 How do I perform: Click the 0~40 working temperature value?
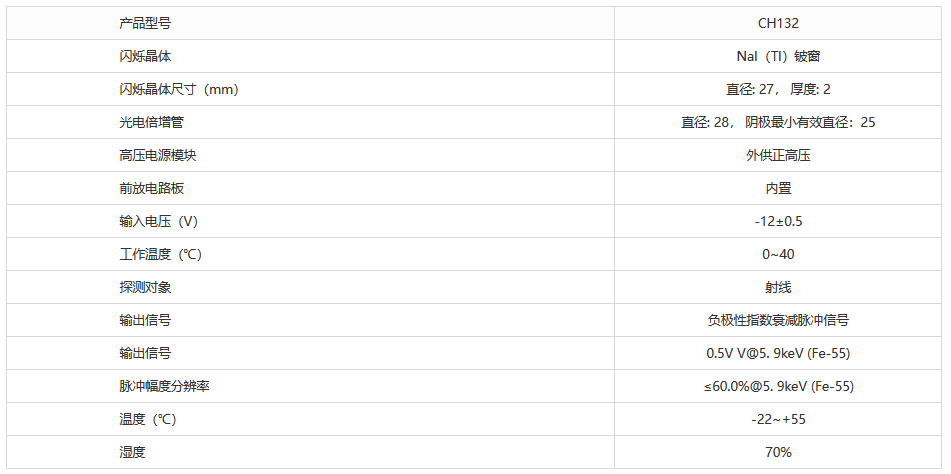(x=778, y=254)
